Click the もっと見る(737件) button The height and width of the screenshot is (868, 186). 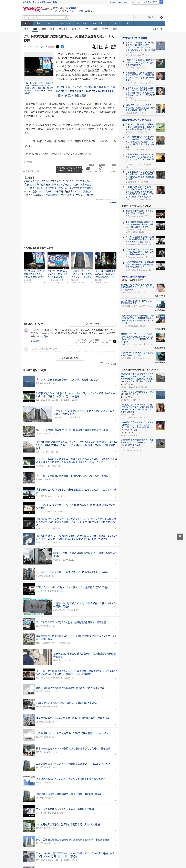tap(70, 358)
